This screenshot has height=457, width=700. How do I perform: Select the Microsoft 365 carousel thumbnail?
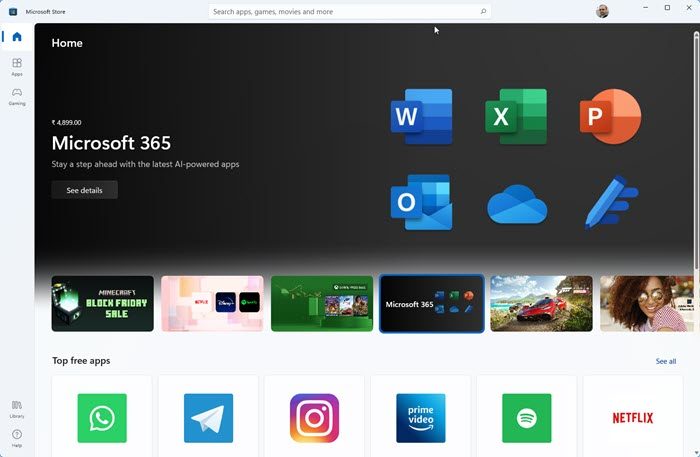tap(432, 303)
